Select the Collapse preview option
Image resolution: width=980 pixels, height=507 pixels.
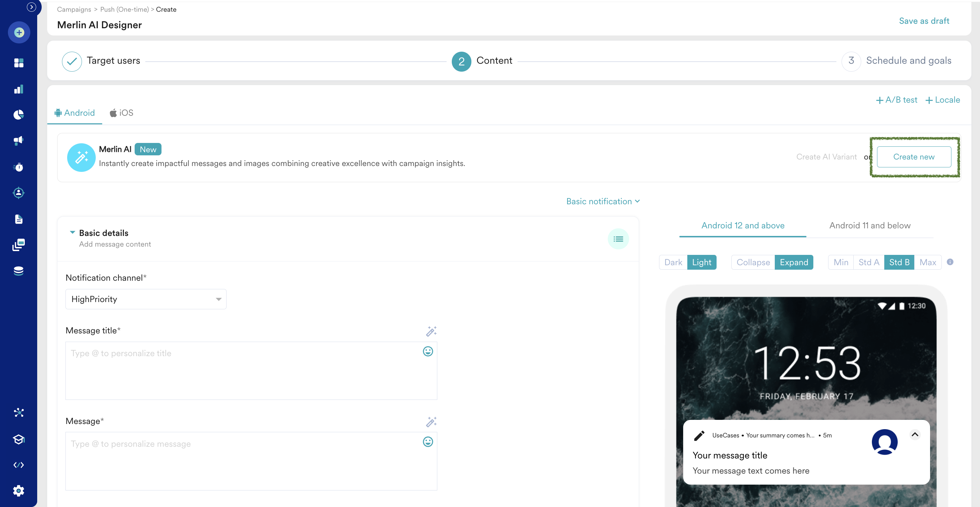point(753,262)
